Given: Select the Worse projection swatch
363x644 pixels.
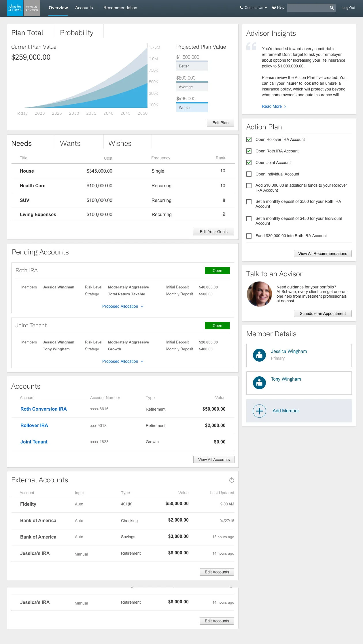Looking at the screenshot, I should [x=192, y=107].
